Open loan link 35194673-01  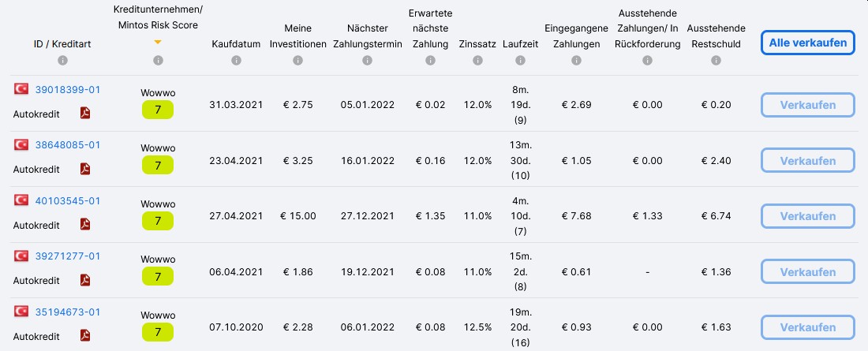(x=68, y=312)
